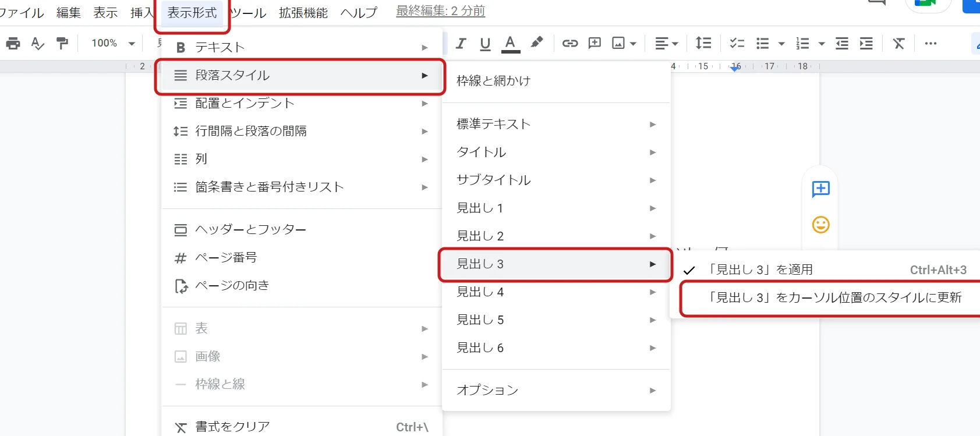Open the highlight color pen
980x436 pixels.
pos(536,42)
